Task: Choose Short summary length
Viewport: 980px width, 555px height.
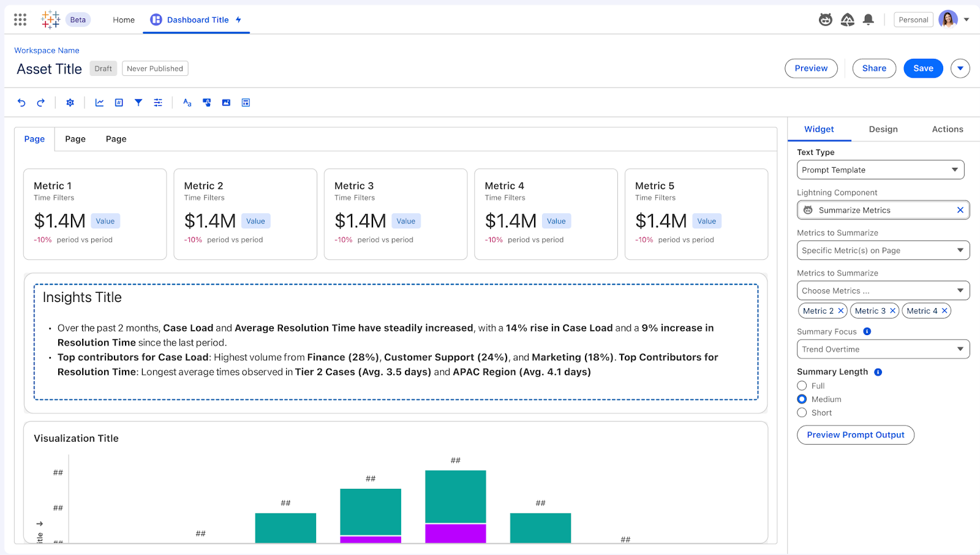Action: coord(802,412)
